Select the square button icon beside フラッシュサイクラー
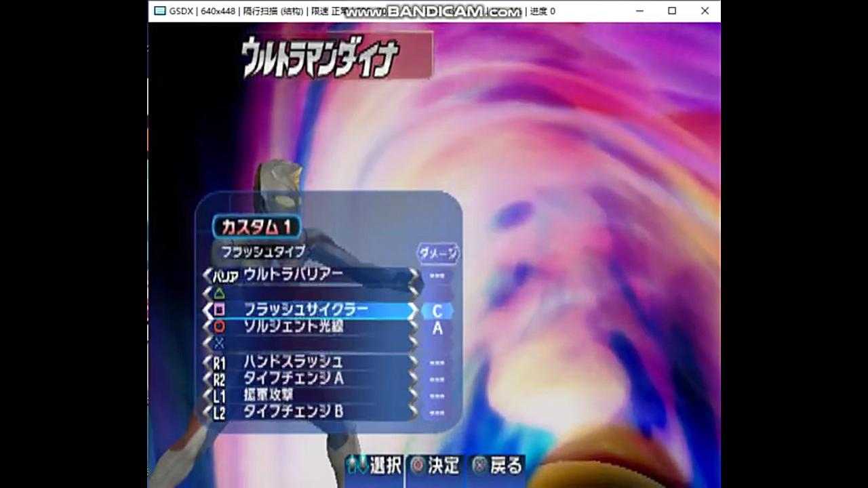 [219, 310]
